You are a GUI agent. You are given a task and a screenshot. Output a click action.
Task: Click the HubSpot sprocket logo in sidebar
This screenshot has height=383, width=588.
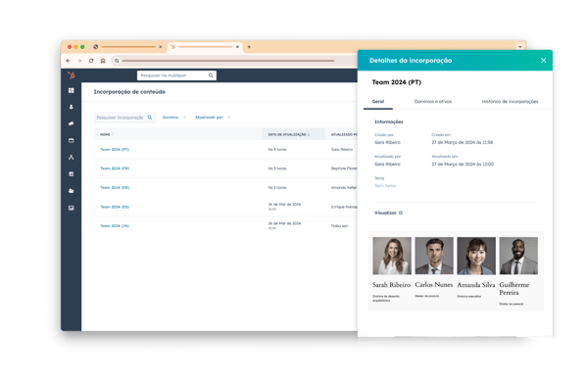point(72,75)
